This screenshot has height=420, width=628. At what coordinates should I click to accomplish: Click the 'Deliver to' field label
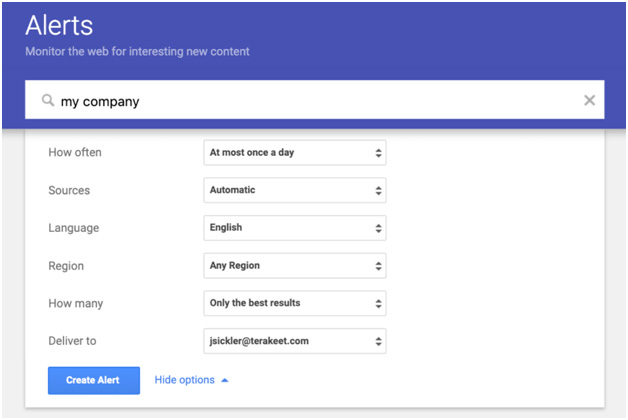[x=72, y=341]
